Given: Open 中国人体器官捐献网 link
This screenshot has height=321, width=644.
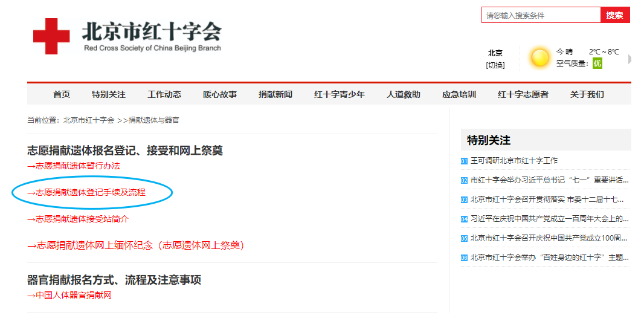Looking at the screenshot, I should 69,295.
